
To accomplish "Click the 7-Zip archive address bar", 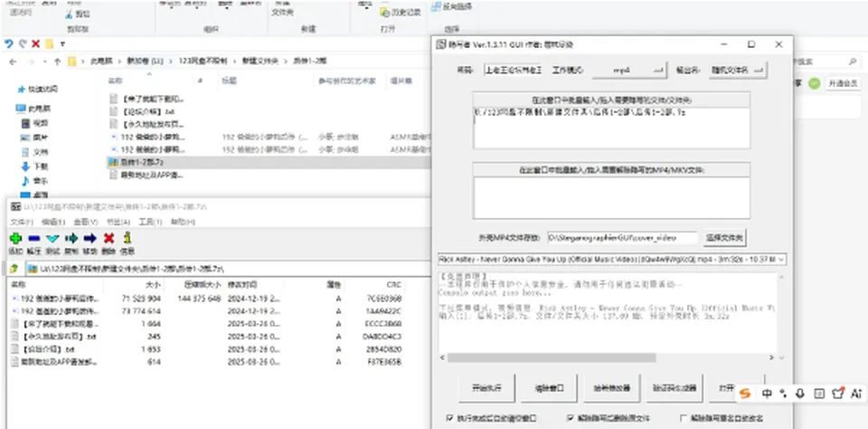I will pos(230,269).
